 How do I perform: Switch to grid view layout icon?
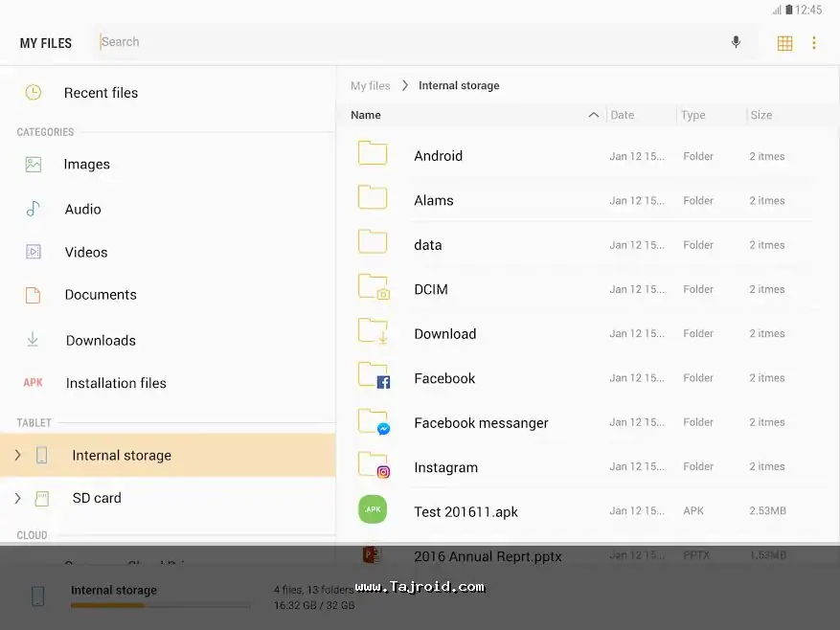pos(784,43)
